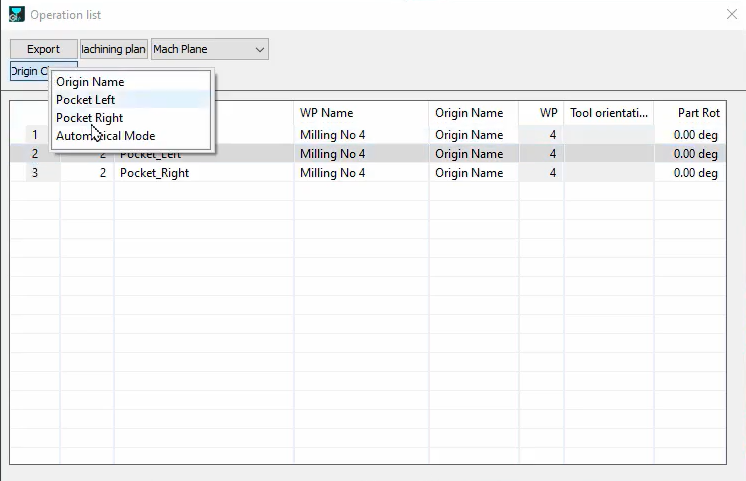This screenshot has height=481, width=746.
Task: Select Automatical Mode in the dropdown list
Action: tap(105, 136)
